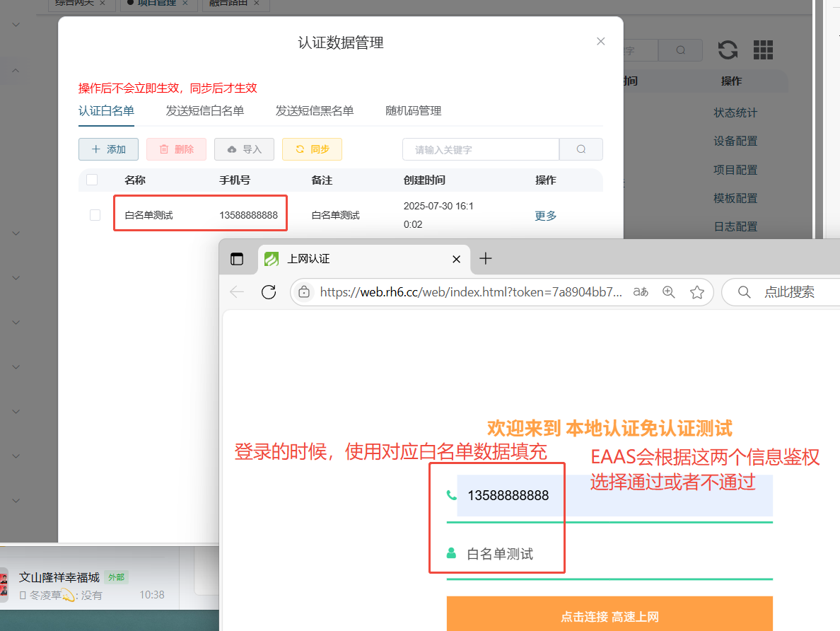The height and width of the screenshot is (631, 840).
Task: Click the 请输入关键字 search field
Action: click(x=480, y=149)
